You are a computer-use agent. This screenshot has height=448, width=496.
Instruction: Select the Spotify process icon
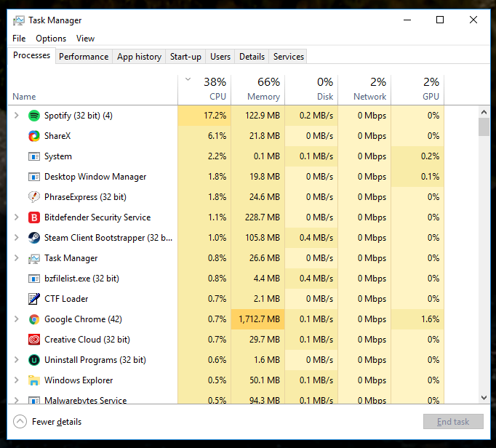34,116
